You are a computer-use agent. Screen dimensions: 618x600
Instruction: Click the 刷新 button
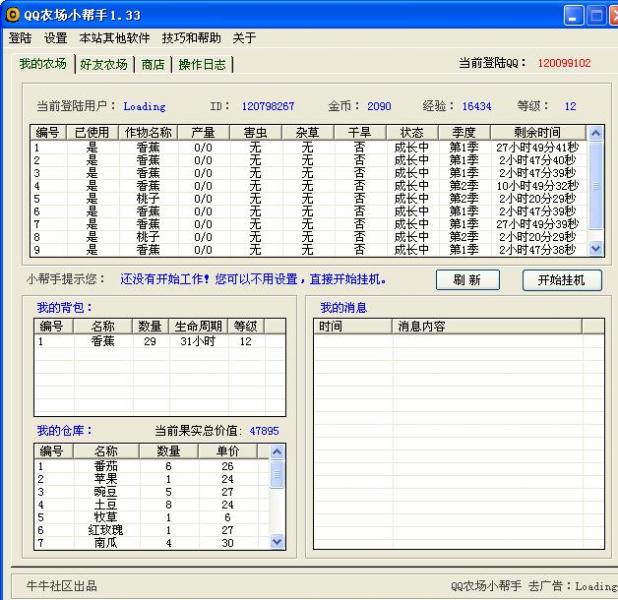coord(467,280)
